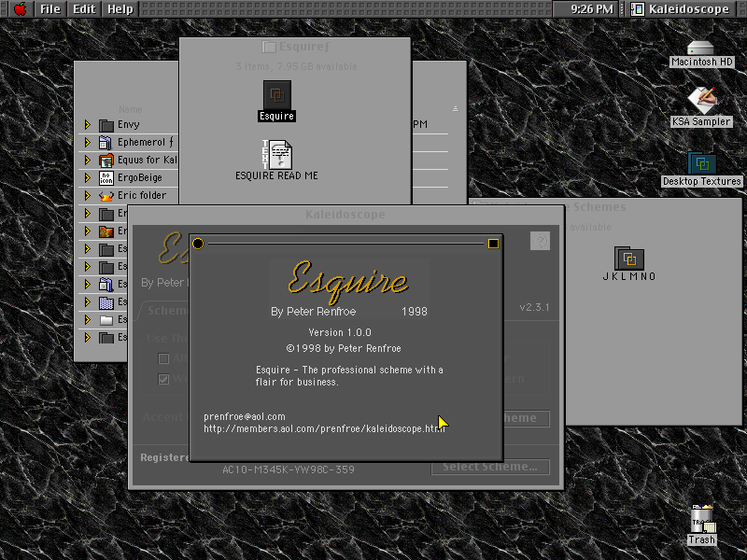Select the ErgoBeige 'no icon' item icon
Viewport: 747px width, 560px height.
pyautogui.click(x=106, y=178)
